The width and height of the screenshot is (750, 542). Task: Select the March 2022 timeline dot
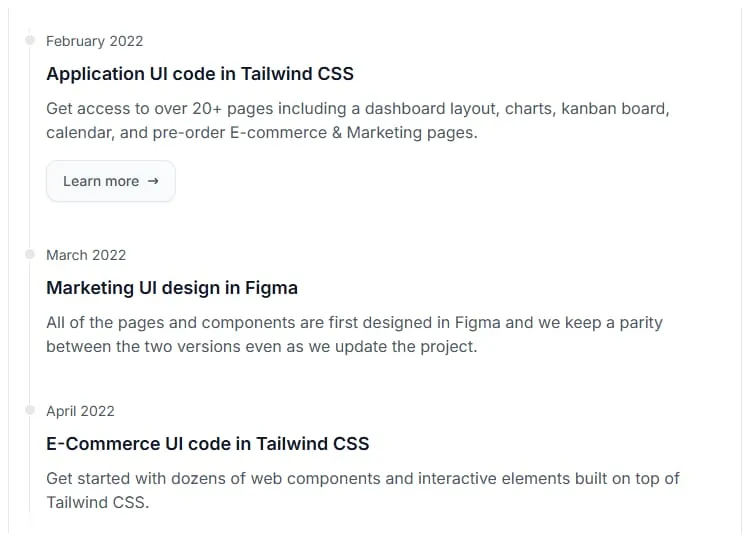(30, 255)
